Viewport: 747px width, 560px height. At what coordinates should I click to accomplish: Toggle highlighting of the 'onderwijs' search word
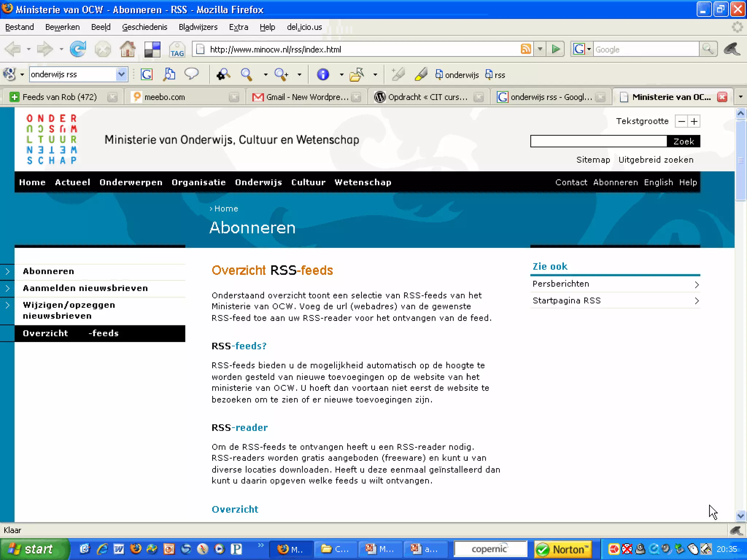[x=457, y=75]
